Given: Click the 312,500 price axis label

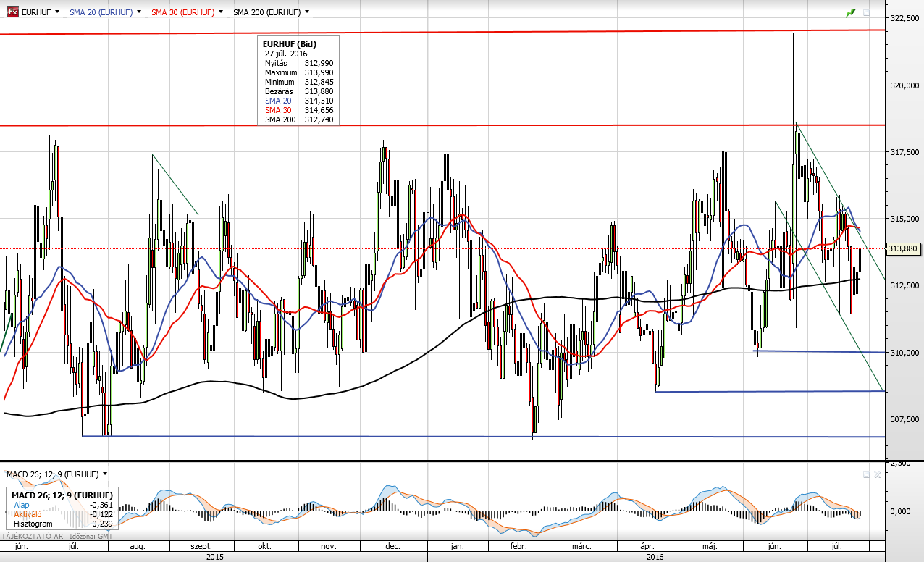Looking at the screenshot, I should (905, 285).
